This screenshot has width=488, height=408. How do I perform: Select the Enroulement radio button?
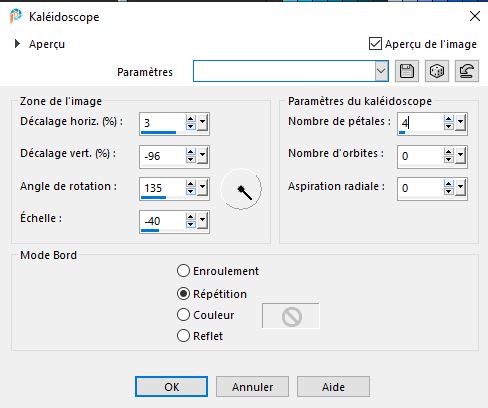pos(183,271)
